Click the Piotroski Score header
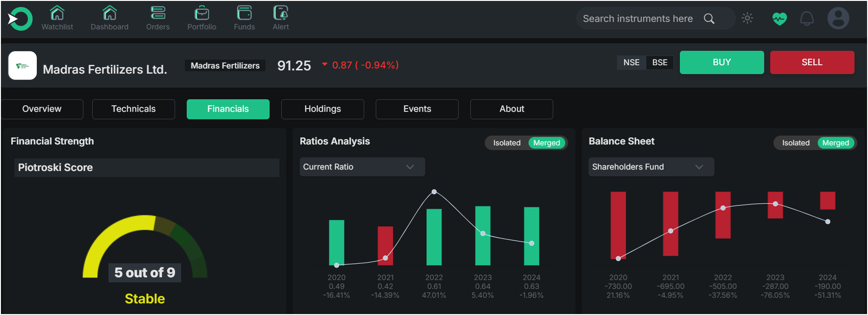The width and height of the screenshot is (868, 315). tap(147, 168)
